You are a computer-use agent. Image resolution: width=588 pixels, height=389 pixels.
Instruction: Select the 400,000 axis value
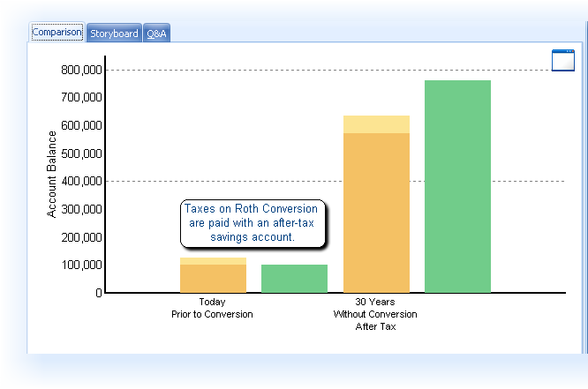tap(79, 182)
